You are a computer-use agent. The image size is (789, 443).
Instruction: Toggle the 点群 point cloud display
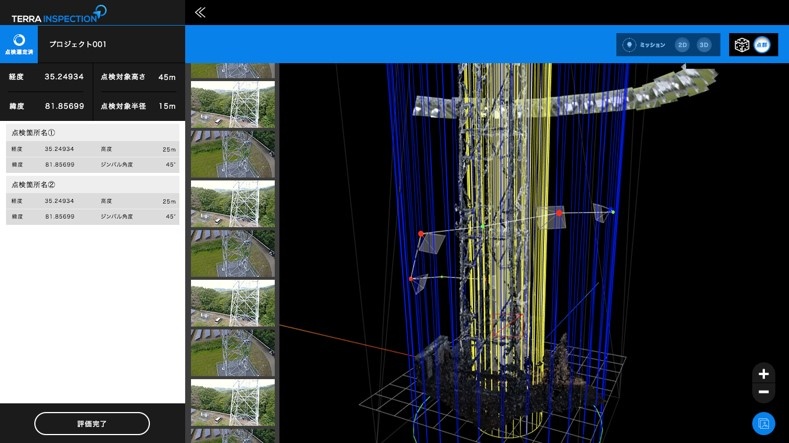(763, 45)
